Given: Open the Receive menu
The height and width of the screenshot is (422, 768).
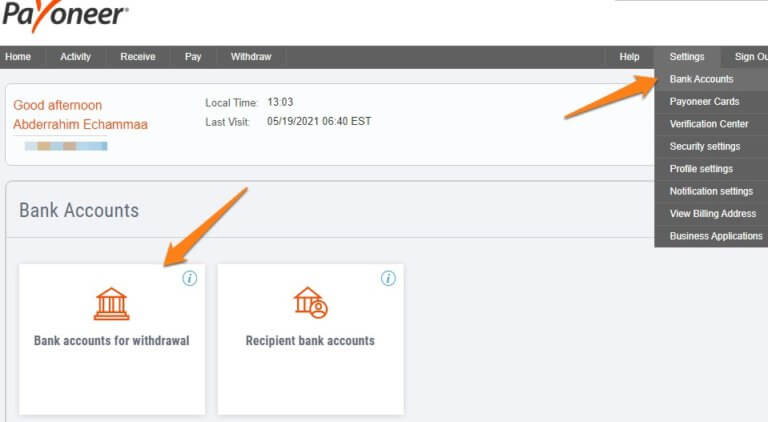Looking at the screenshot, I should (x=138, y=57).
